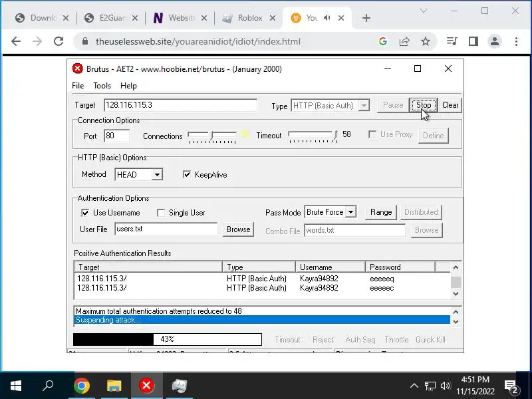532x399 pixels.
Task: Click the lock icon beside the URL
Action: (85, 41)
